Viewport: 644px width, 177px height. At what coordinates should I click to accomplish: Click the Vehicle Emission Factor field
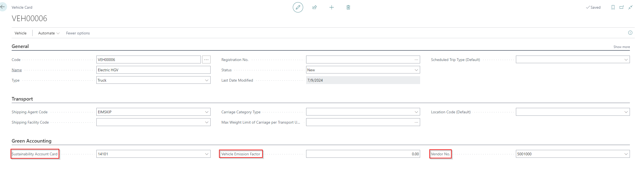pos(363,154)
